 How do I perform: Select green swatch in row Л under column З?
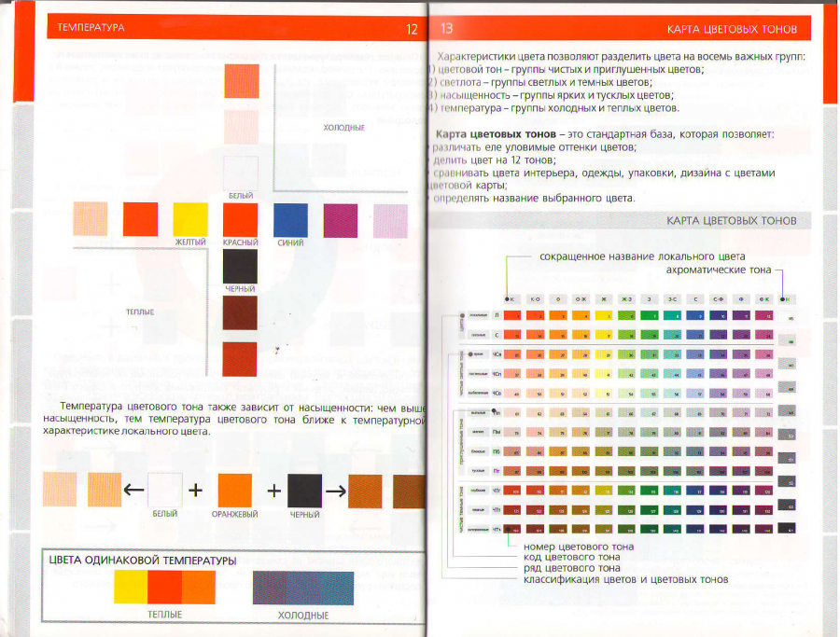650,315
